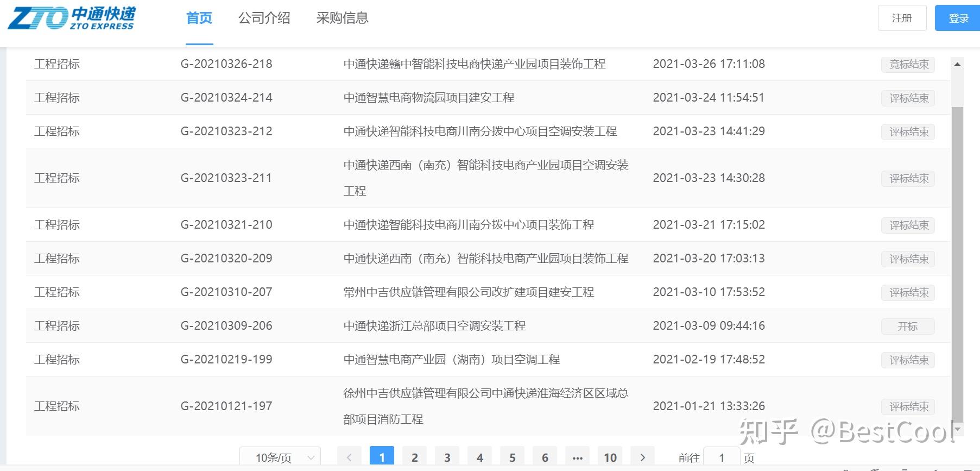Click 评标结束 status for G-20210121-197

click(x=908, y=406)
